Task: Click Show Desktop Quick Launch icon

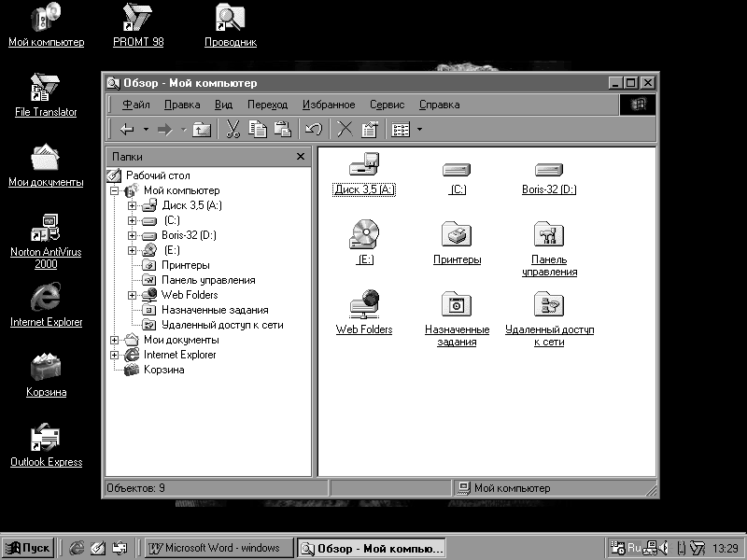Action: tap(98, 548)
